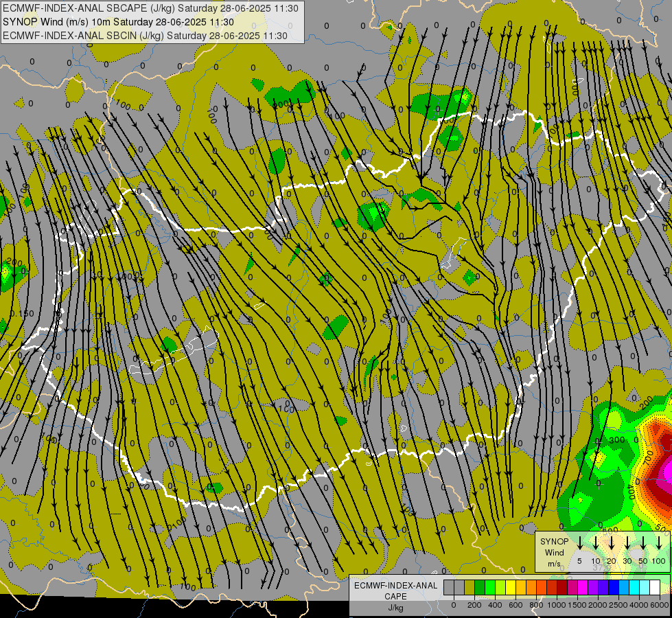Click the SBCIN title line
672x618 pixels.
145,36
